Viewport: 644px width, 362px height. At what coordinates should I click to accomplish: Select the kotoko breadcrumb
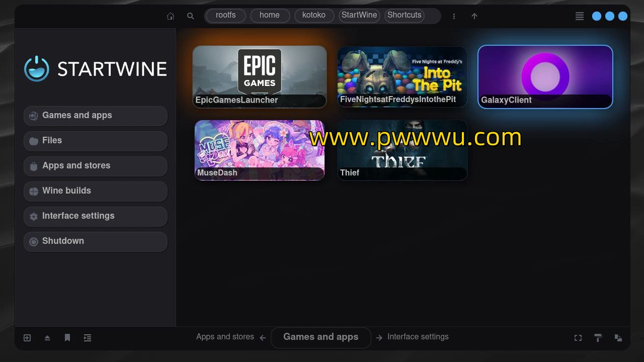pos(314,16)
